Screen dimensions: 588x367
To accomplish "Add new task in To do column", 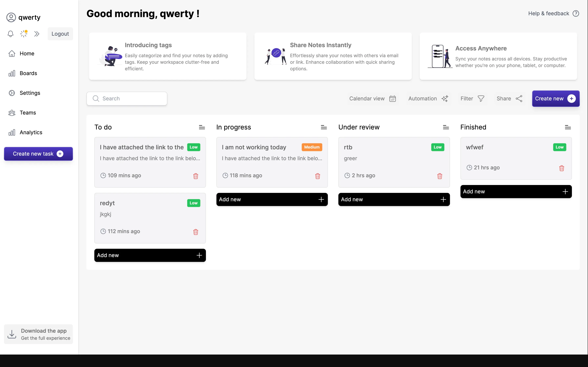I will [x=150, y=255].
